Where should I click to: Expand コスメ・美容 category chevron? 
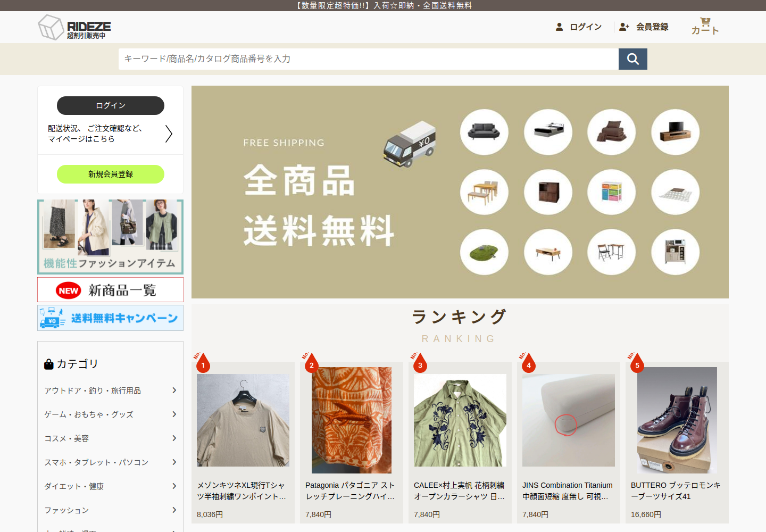coord(174,438)
